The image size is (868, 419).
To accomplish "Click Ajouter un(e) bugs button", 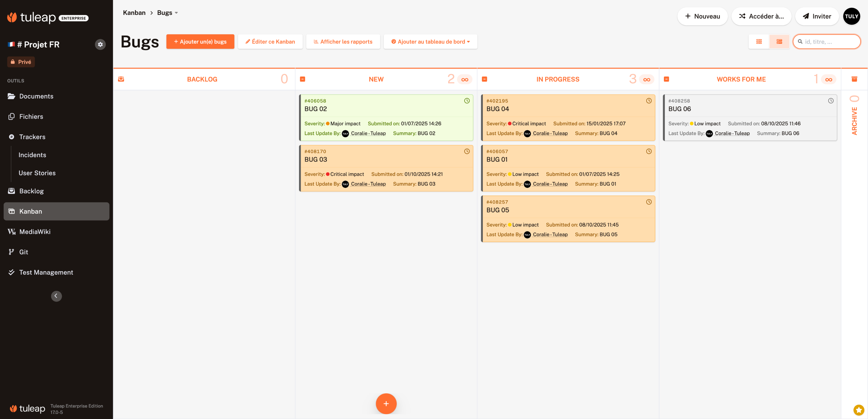I will pyautogui.click(x=200, y=42).
